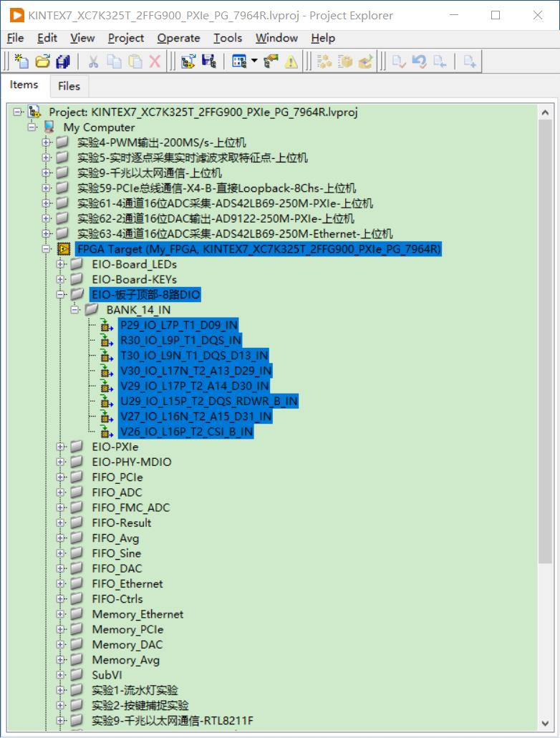This screenshot has width=560, height=738.
Task: Click the I/O icon of T30_IO_L9N_T1_DQS_D13_IN
Action: (107, 356)
